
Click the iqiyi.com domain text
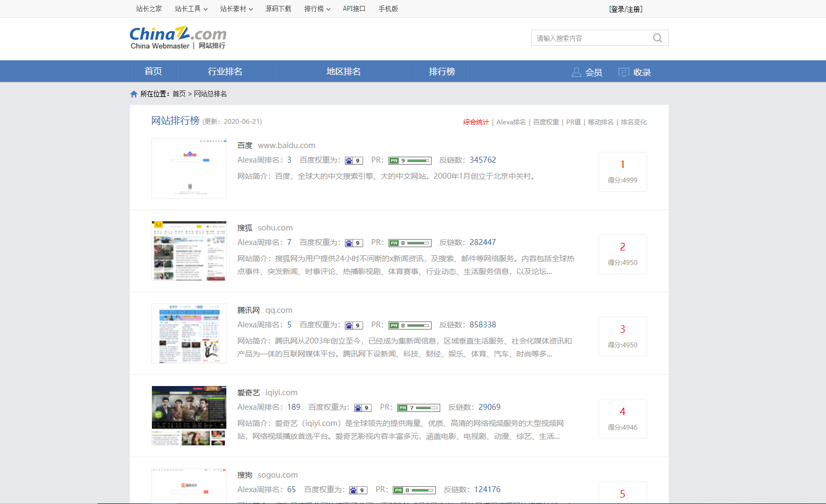pos(281,393)
